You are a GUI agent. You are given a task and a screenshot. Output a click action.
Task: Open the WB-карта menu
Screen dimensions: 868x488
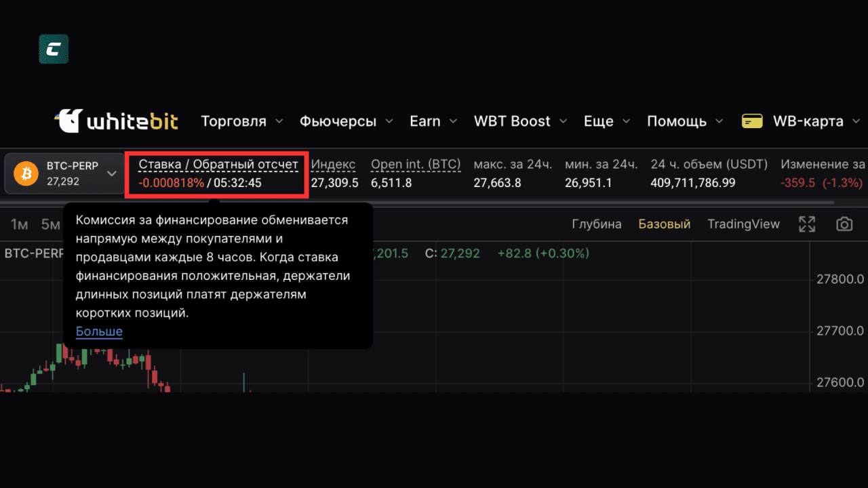click(808, 121)
